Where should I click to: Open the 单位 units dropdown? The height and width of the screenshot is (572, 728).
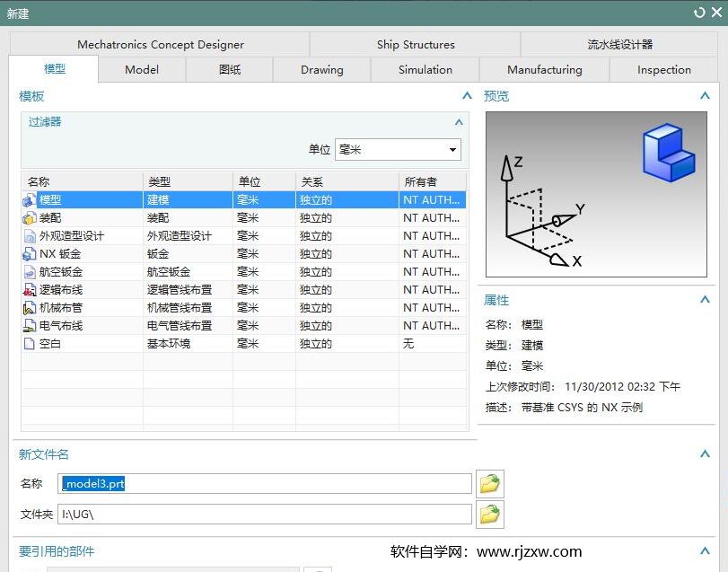pos(398,149)
